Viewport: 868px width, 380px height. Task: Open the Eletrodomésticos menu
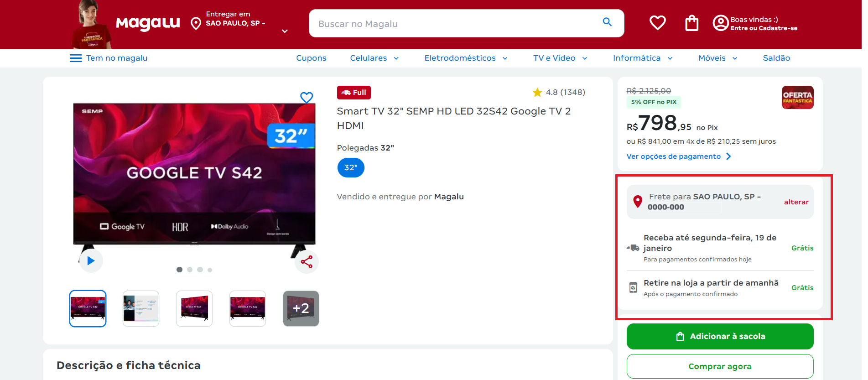(460, 58)
